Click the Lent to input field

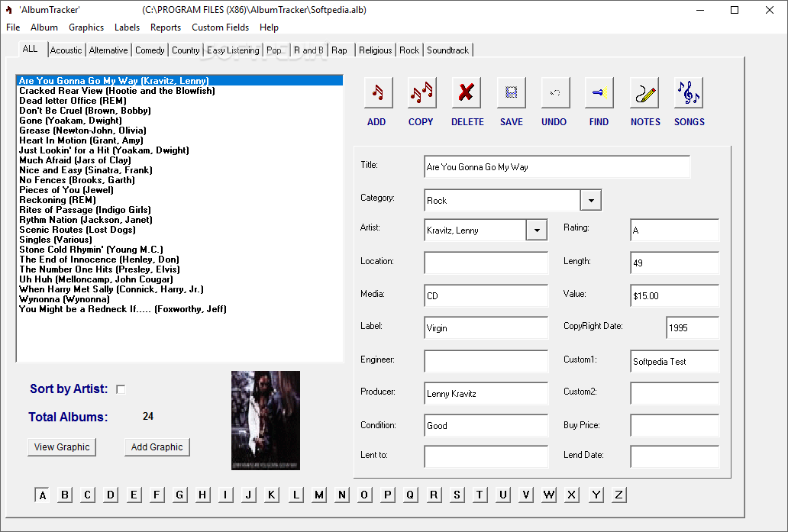pos(486,456)
